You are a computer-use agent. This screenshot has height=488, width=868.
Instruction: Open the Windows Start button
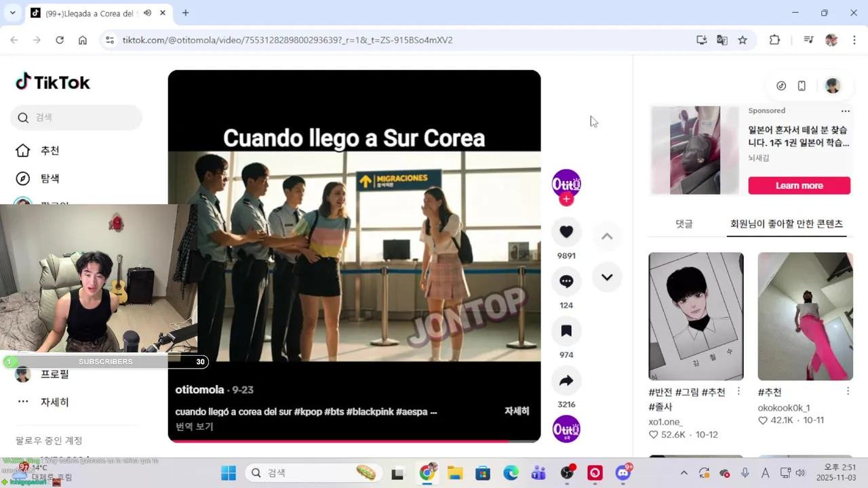tap(229, 473)
